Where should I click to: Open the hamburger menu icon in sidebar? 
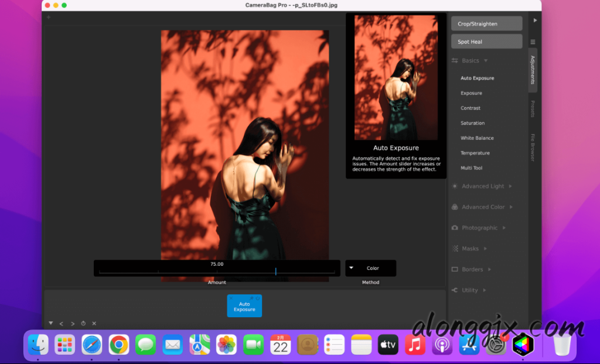click(533, 42)
